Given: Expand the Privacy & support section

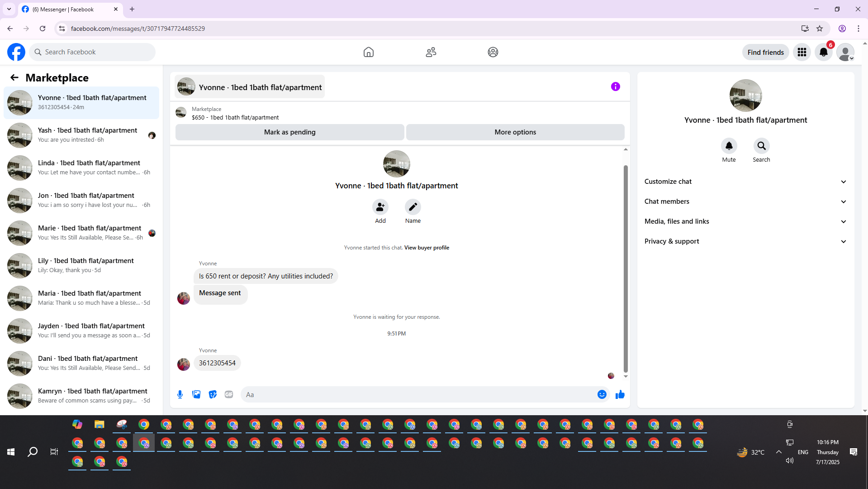Looking at the screenshot, I should pos(746,241).
